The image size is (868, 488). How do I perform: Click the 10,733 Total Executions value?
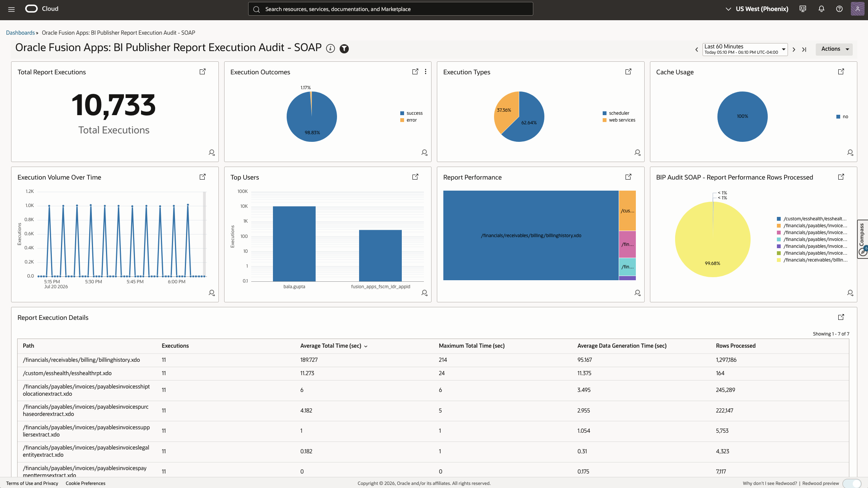114,105
